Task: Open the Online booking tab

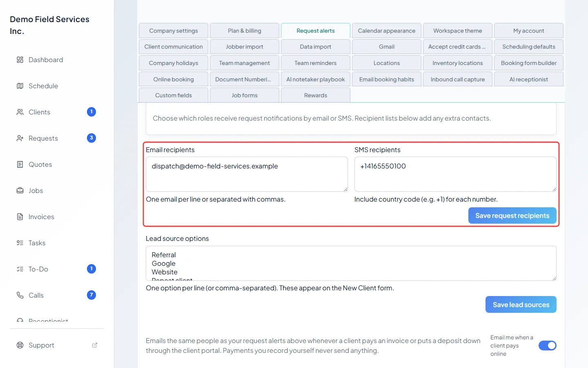Action: click(x=174, y=79)
